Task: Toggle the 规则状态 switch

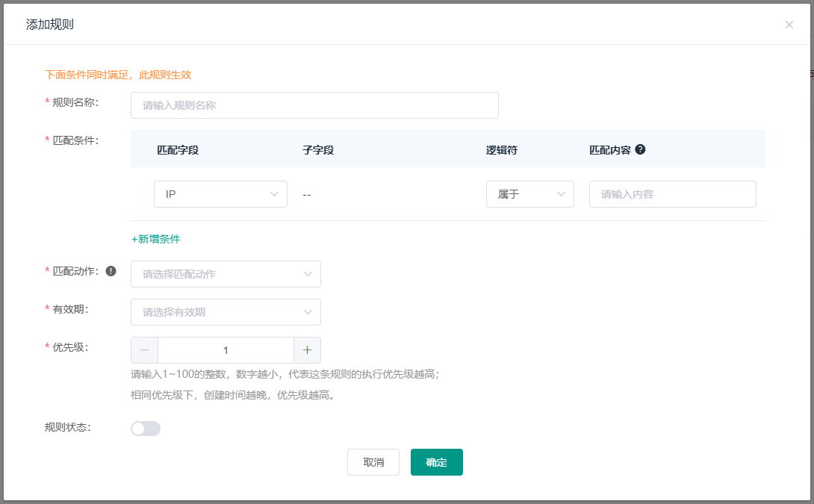Action: pyautogui.click(x=145, y=429)
